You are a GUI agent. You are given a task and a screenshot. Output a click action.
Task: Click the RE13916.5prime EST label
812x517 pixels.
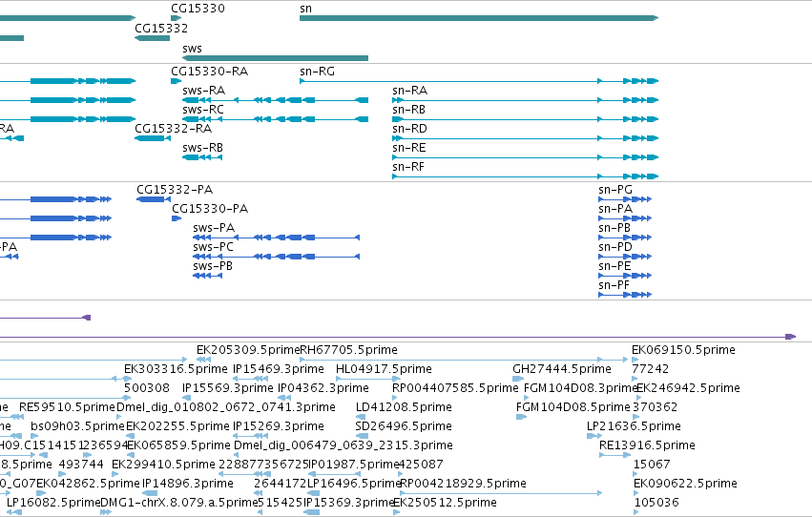(647, 446)
